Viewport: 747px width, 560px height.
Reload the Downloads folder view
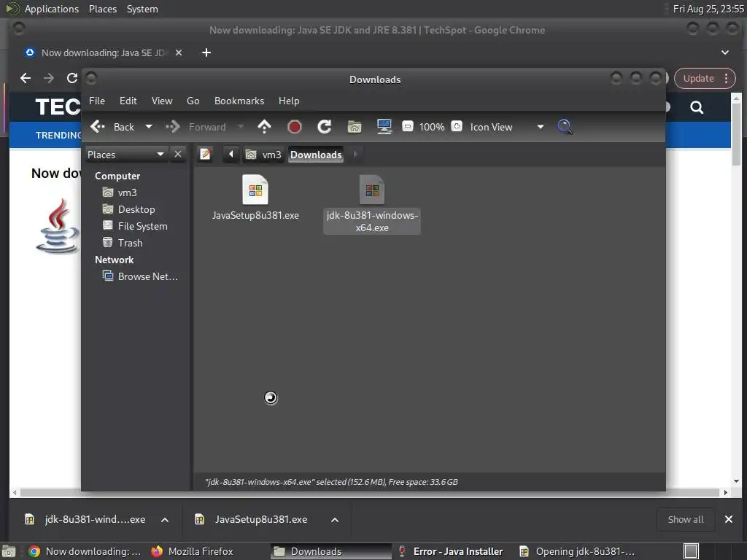point(325,127)
